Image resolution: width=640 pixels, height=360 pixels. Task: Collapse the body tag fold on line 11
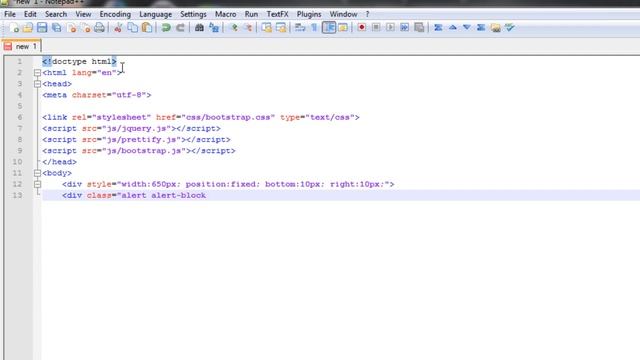37,173
